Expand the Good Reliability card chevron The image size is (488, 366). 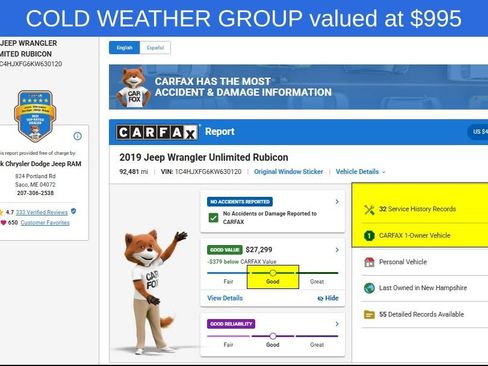pos(337,324)
